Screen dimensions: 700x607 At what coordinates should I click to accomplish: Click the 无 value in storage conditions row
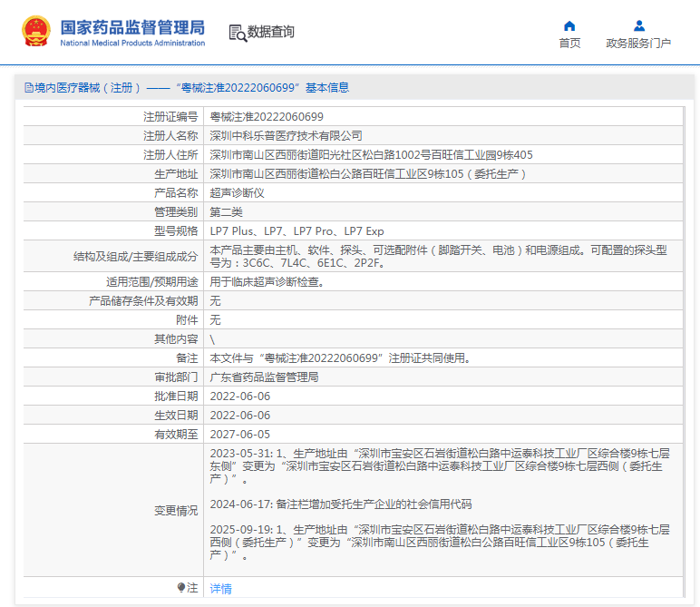pyautogui.click(x=215, y=301)
